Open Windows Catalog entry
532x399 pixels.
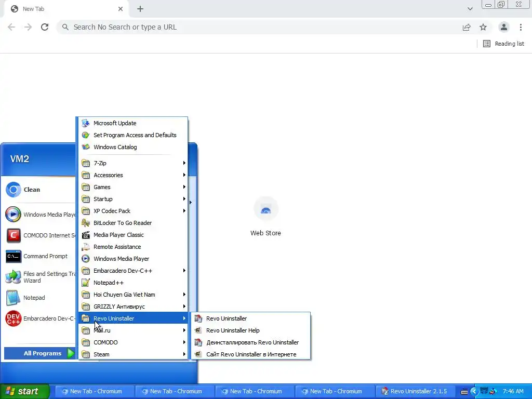133,147
